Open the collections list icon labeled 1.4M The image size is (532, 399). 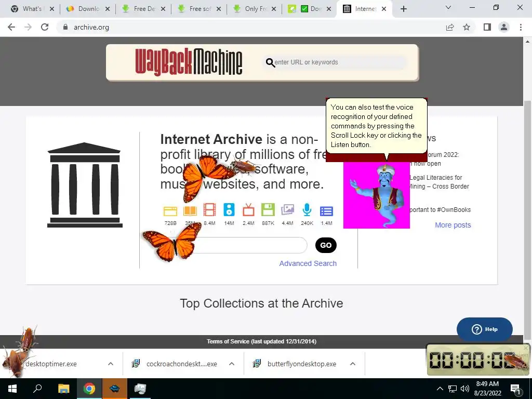click(x=326, y=211)
